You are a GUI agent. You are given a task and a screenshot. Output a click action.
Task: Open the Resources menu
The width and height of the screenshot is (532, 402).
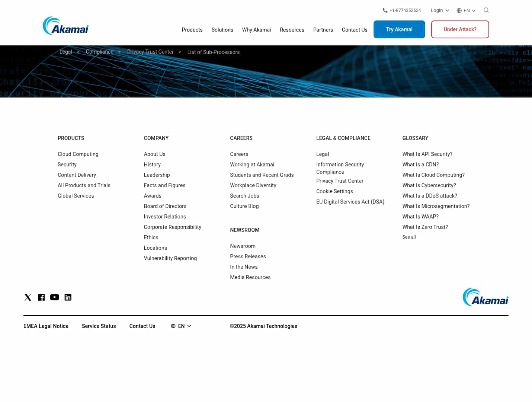click(292, 30)
